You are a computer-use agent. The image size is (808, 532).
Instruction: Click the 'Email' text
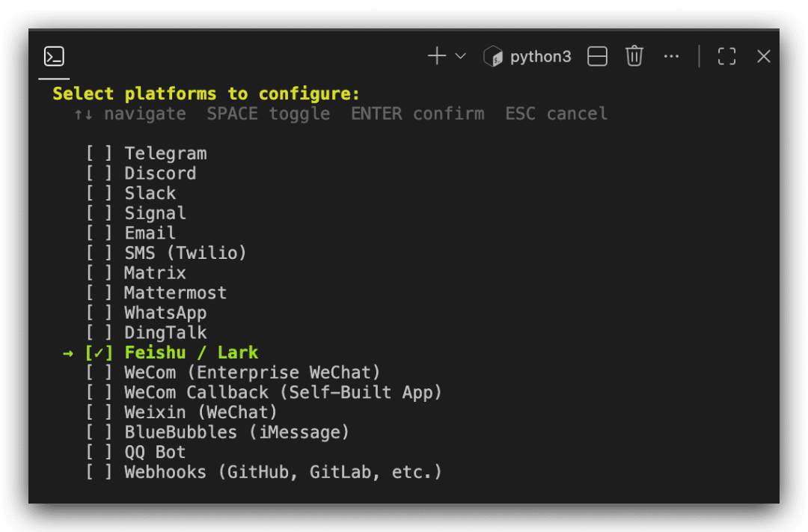pos(150,233)
